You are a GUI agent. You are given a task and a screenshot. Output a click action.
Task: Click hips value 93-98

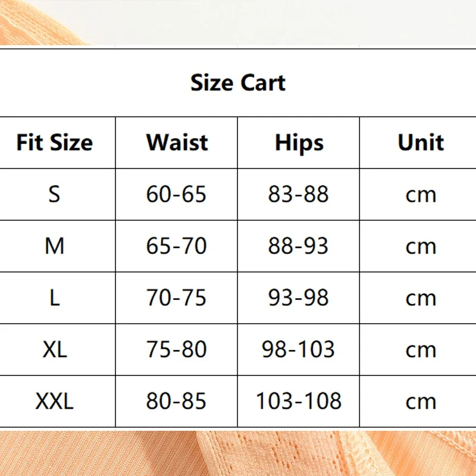coord(299,297)
